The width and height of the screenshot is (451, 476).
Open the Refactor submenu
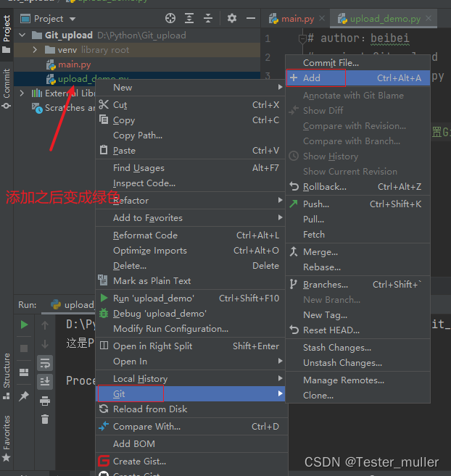click(190, 201)
